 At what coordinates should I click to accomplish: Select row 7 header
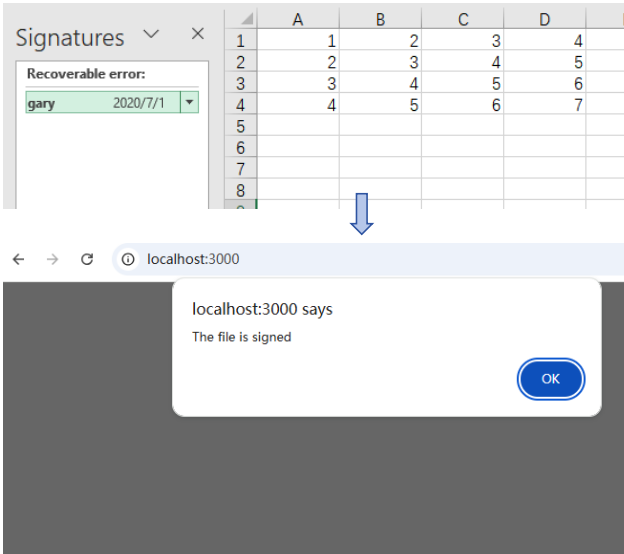coord(241,169)
